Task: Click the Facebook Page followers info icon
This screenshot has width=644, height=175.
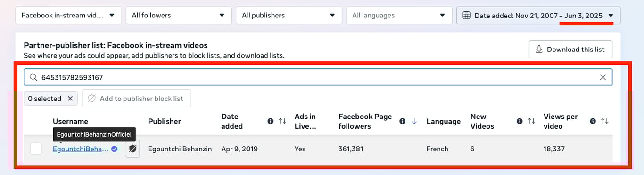Action: coord(403,121)
